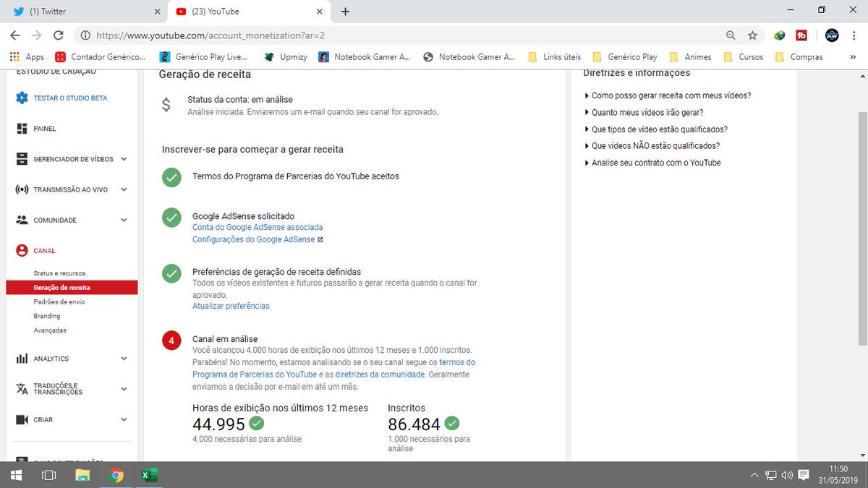Viewport: 868px width, 488px height.
Task: Open a new tab with plus button
Action: [345, 12]
